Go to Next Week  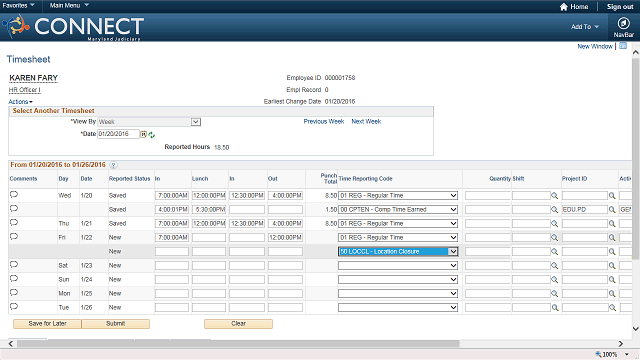(366, 122)
